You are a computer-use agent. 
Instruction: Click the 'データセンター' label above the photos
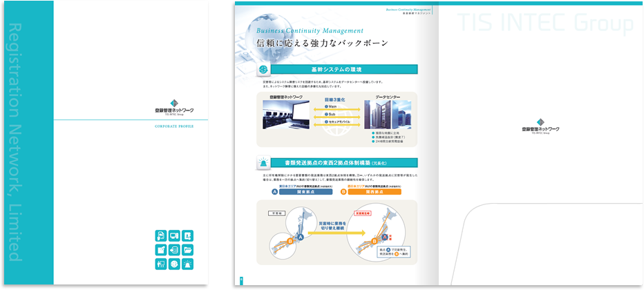click(x=388, y=97)
